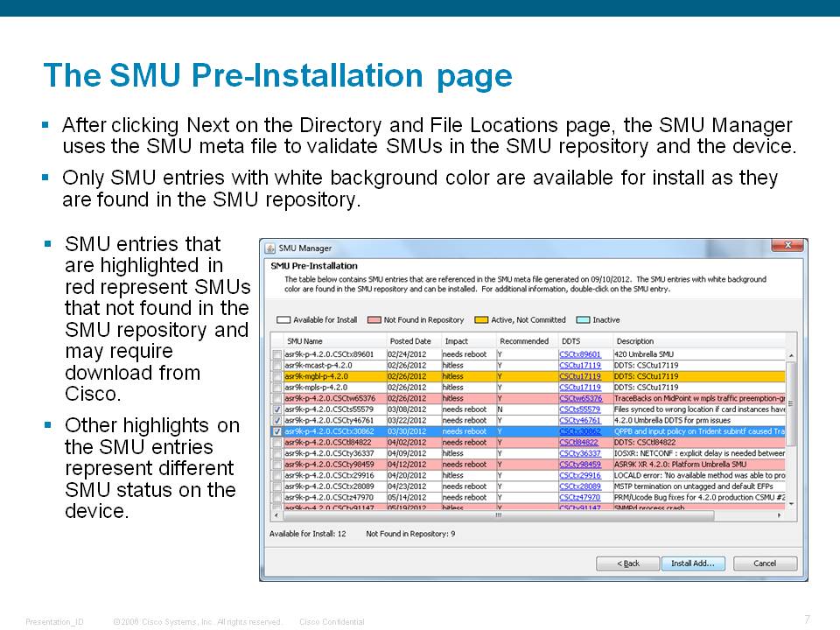Click the table's vertical scrollbar thumb
Image resolution: width=840 pixels, height=630 pixels.
tap(791, 404)
